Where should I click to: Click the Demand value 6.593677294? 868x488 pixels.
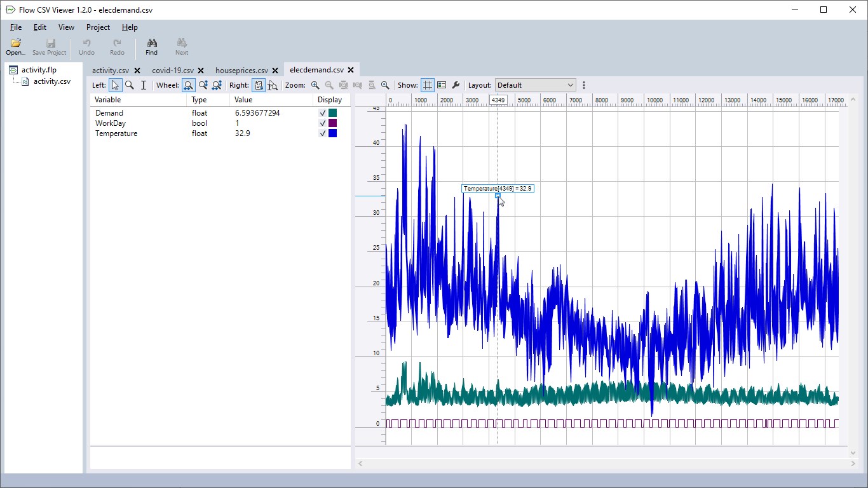tap(257, 113)
